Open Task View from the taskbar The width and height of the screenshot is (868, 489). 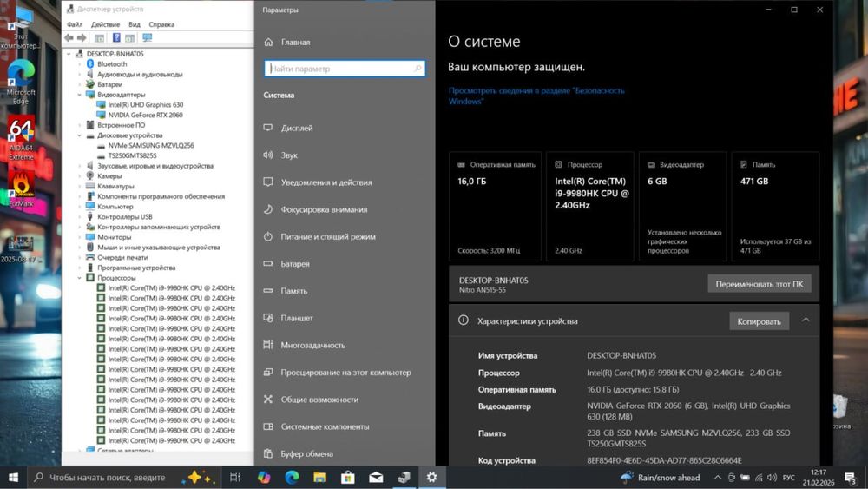(234, 478)
